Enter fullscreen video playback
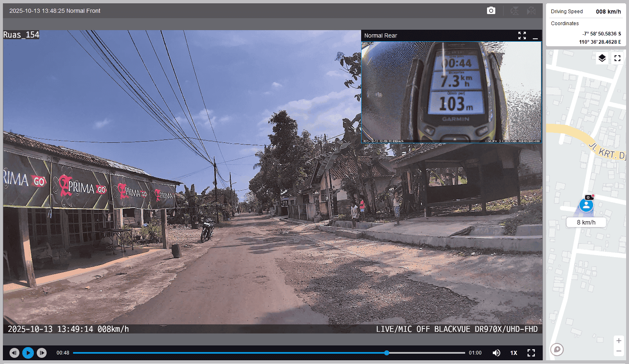The width and height of the screenshot is (629, 364). (531, 353)
